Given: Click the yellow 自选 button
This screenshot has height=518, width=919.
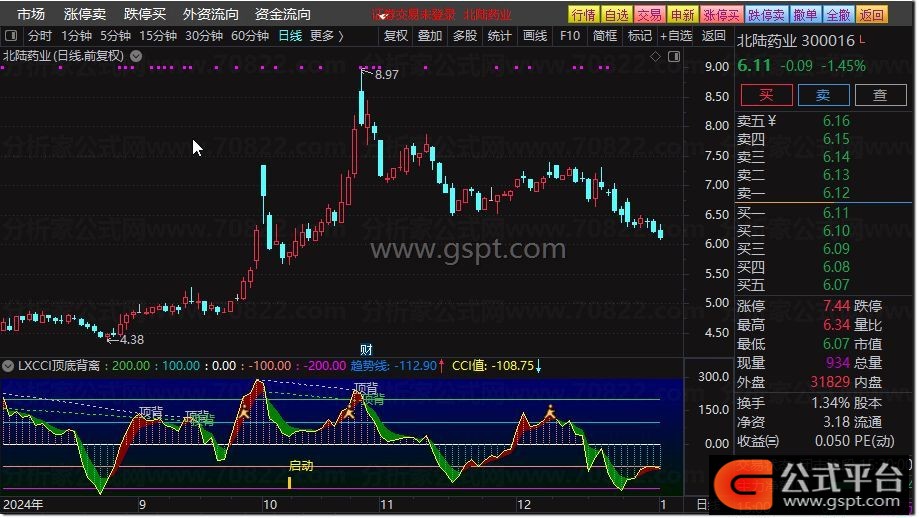Looking at the screenshot, I should 617,14.
